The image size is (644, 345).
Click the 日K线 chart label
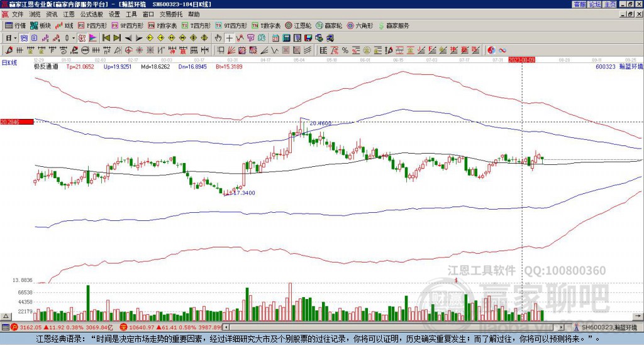point(9,63)
